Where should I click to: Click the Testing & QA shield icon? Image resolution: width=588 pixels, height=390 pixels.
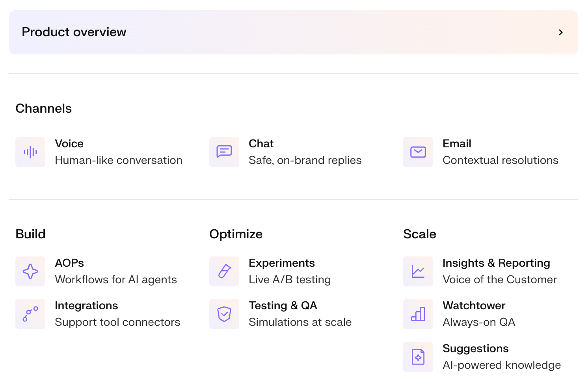pos(224,314)
